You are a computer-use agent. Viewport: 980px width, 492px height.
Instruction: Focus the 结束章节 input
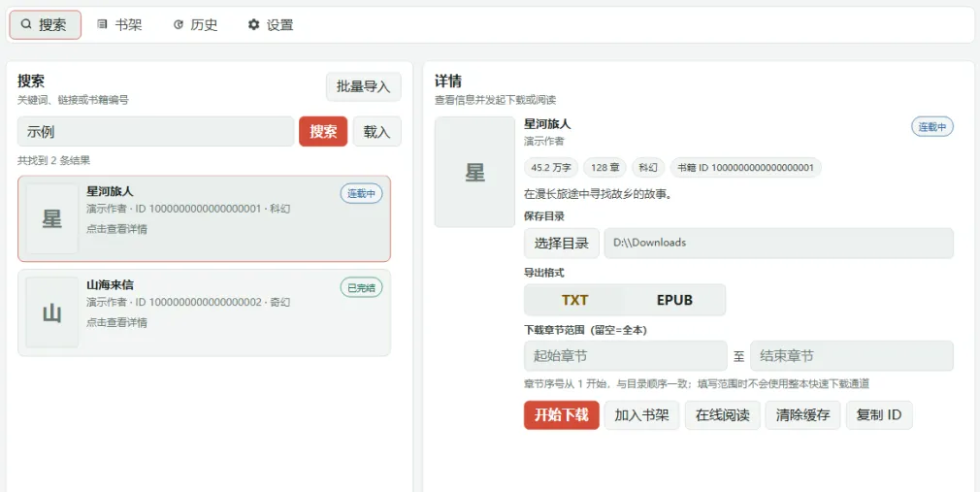click(x=852, y=356)
